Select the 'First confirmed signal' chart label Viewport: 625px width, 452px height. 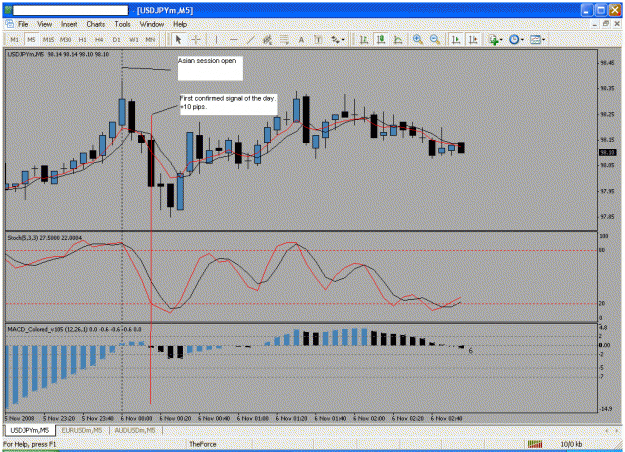[x=228, y=104]
